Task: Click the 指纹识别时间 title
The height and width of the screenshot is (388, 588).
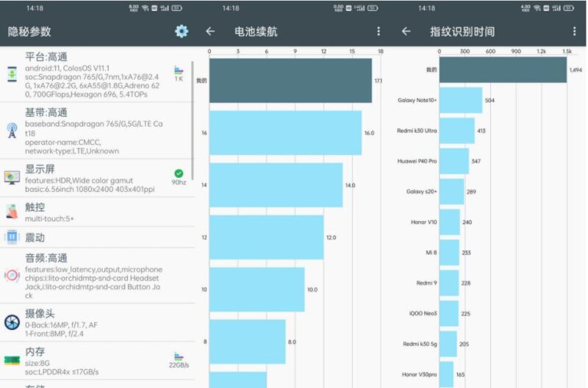Action: click(462, 32)
